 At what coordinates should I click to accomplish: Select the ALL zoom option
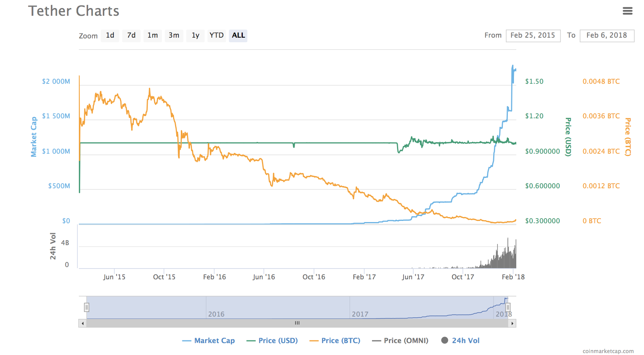pos(238,35)
